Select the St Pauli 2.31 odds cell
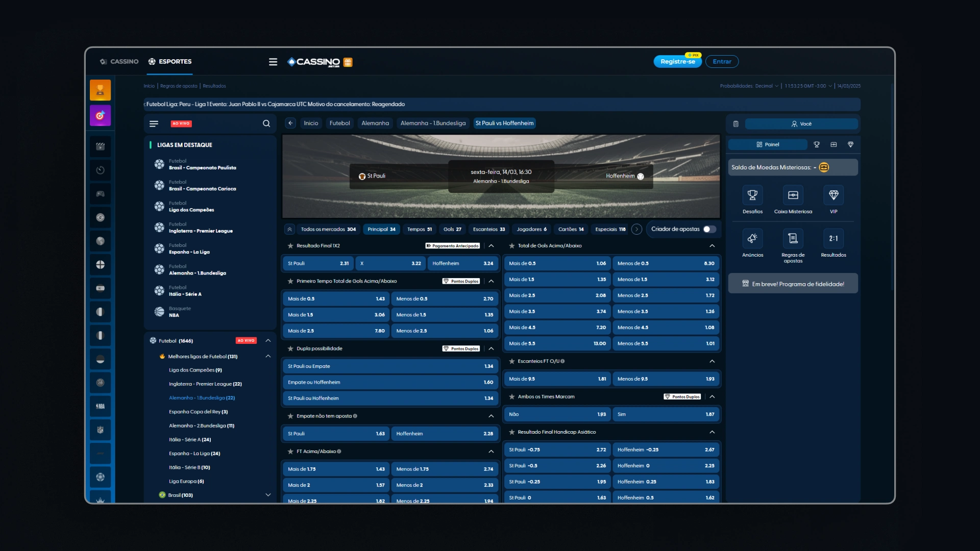Screen dimensions: 980x551 pos(318,264)
